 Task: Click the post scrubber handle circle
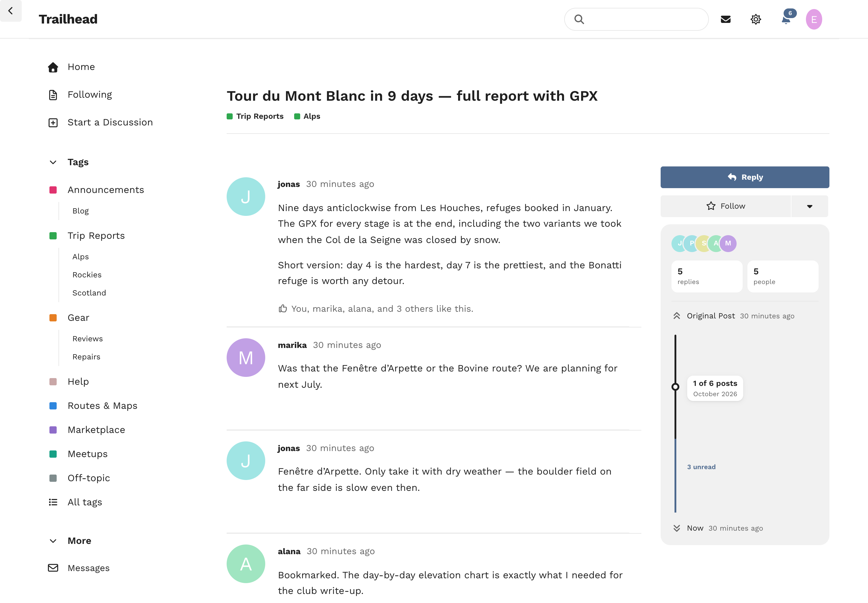coord(675,387)
